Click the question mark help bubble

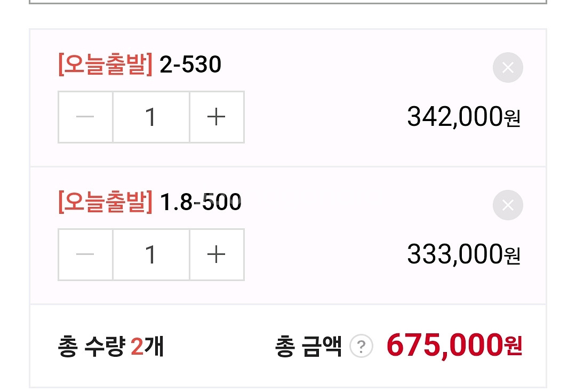click(x=362, y=346)
